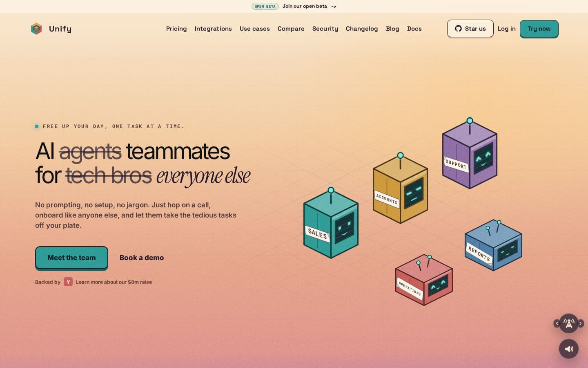Viewport: 588px width, 368px height.
Task: Click the Unify brand name text
Action: coord(60,29)
